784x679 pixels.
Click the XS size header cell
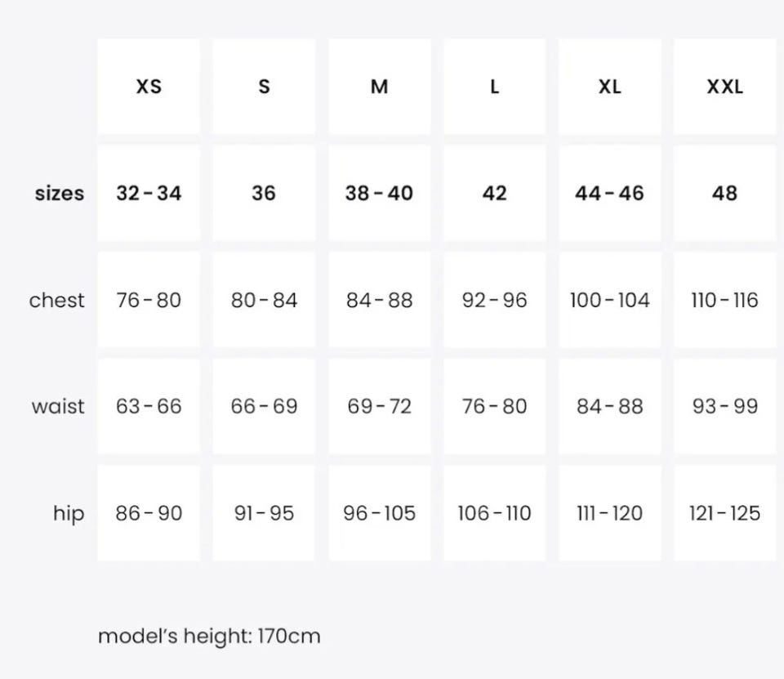149,87
